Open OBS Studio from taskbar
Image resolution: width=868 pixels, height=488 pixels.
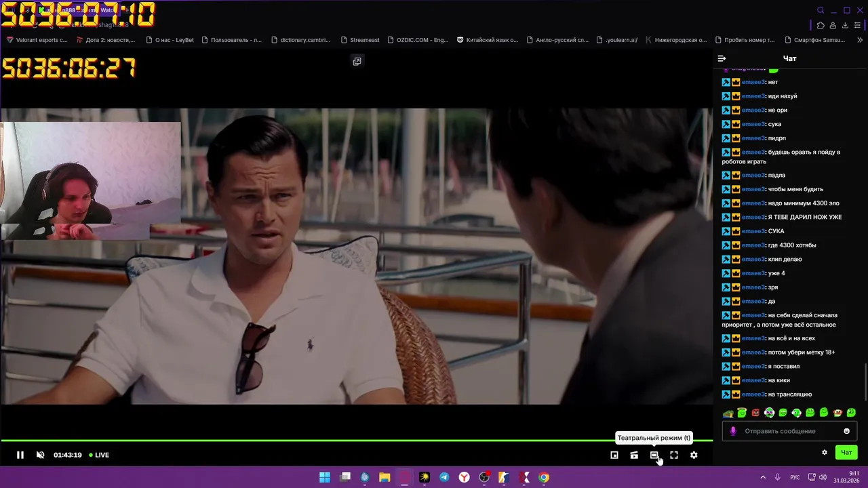click(x=484, y=477)
